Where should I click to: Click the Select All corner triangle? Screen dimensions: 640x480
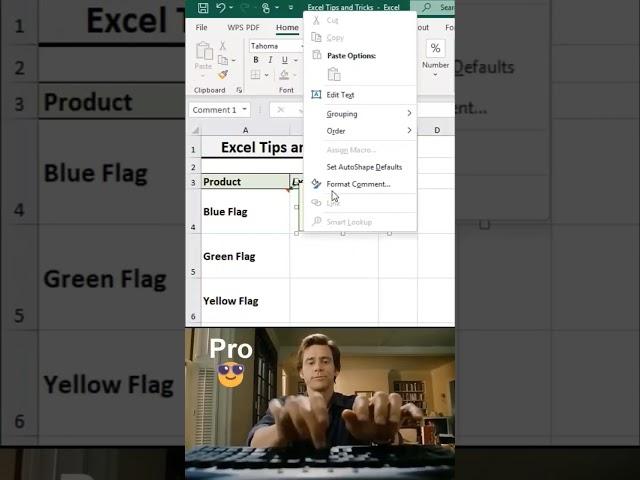click(x=196, y=130)
